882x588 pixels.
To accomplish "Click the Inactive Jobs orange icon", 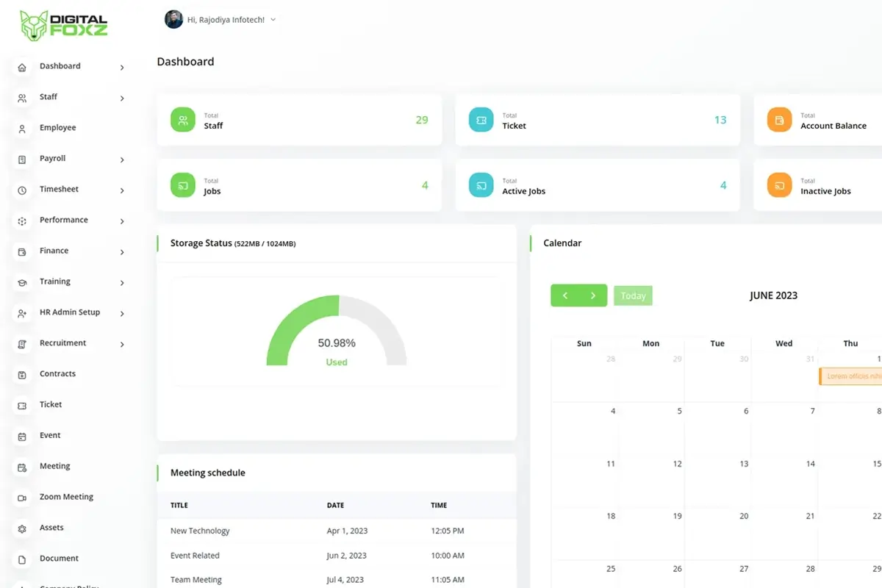I will [x=779, y=185].
